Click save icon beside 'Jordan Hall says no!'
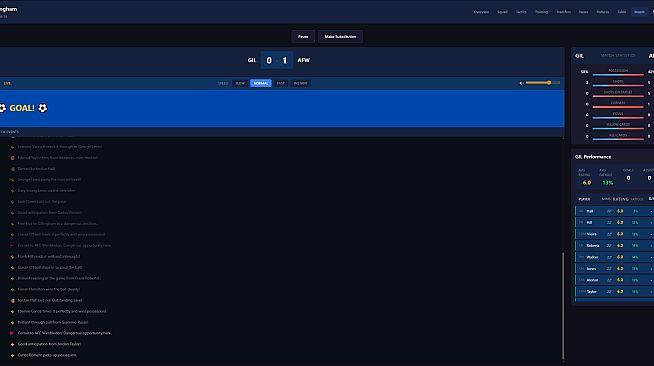 pyautogui.click(x=12, y=301)
